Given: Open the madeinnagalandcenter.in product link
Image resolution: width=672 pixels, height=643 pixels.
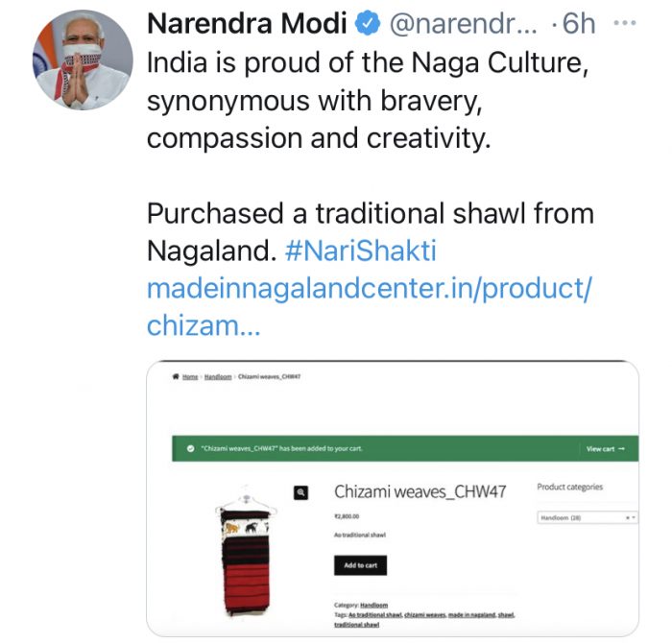Looking at the screenshot, I should [376, 289].
